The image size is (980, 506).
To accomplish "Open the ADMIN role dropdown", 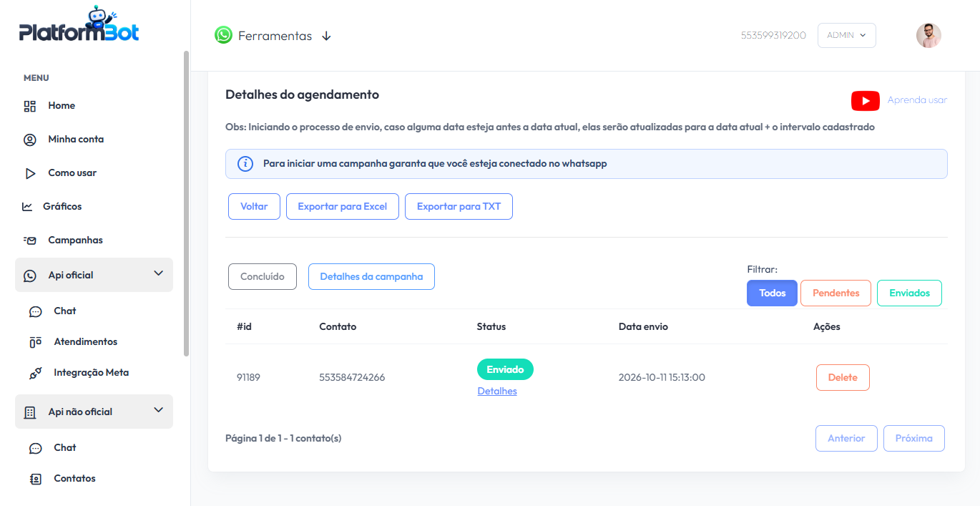I will (x=846, y=35).
